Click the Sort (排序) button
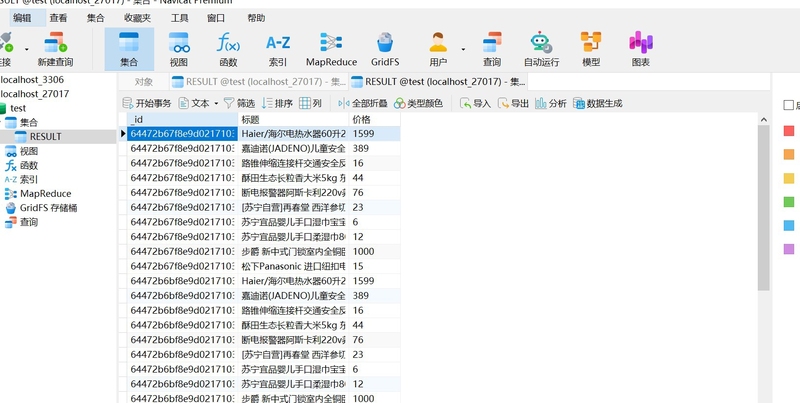Viewport: 800px width, 403px height. [x=277, y=104]
